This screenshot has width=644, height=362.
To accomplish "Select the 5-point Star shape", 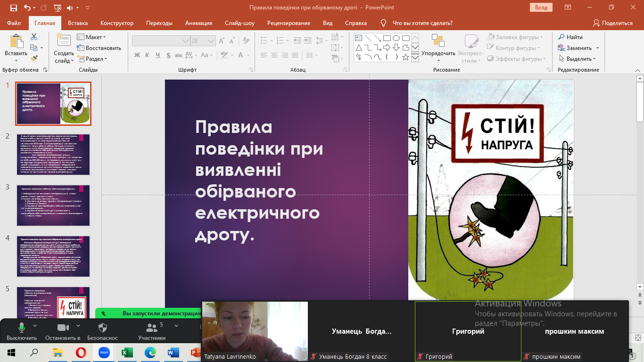I will 405,57.
